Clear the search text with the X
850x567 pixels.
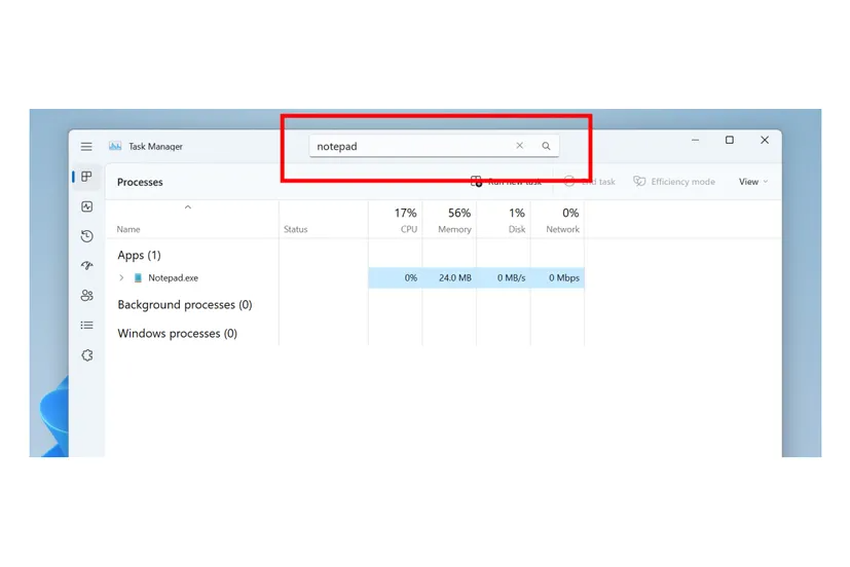click(x=519, y=146)
